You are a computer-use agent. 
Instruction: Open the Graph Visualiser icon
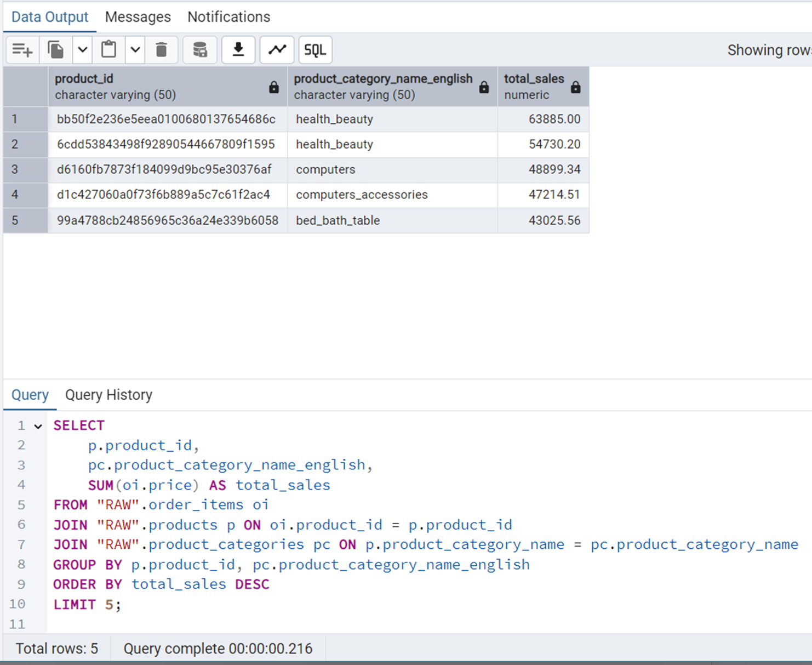pos(277,50)
